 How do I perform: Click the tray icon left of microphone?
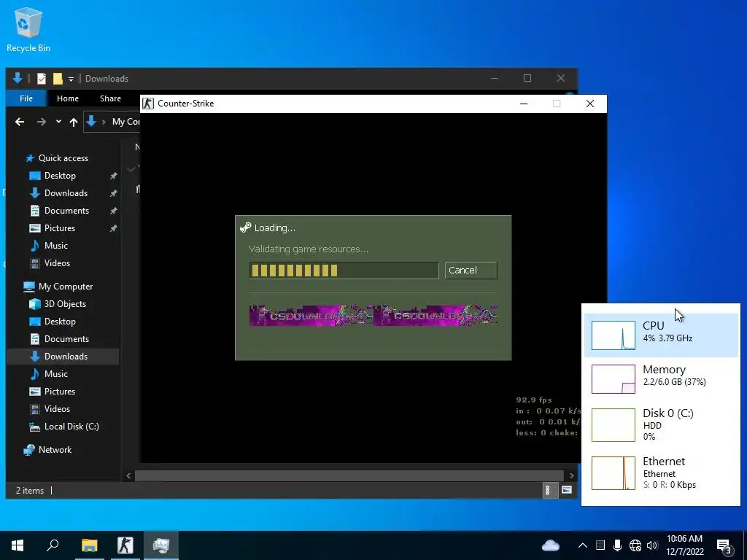coord(600,545)
